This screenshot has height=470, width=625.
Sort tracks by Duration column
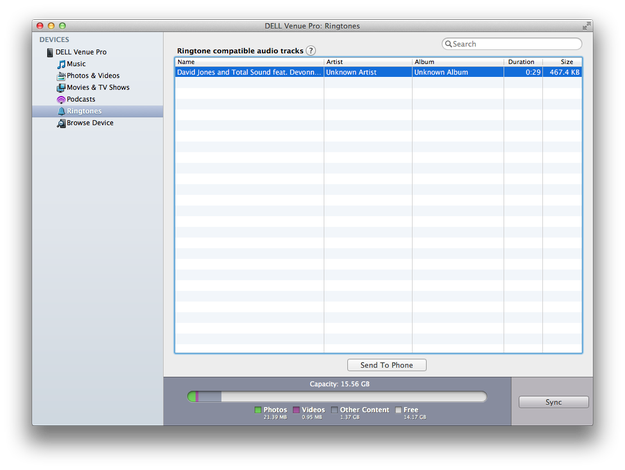click(523, 62)
